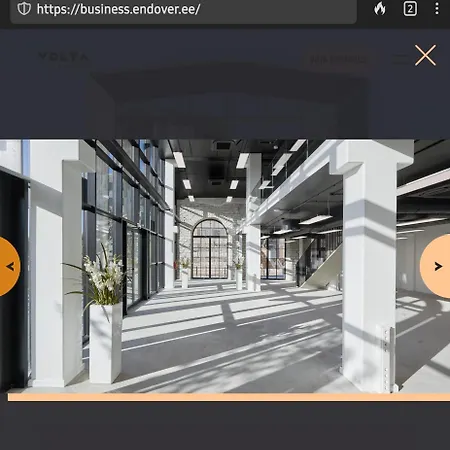Open the browser three-dot overflow menu

click(x=437, y=9)
